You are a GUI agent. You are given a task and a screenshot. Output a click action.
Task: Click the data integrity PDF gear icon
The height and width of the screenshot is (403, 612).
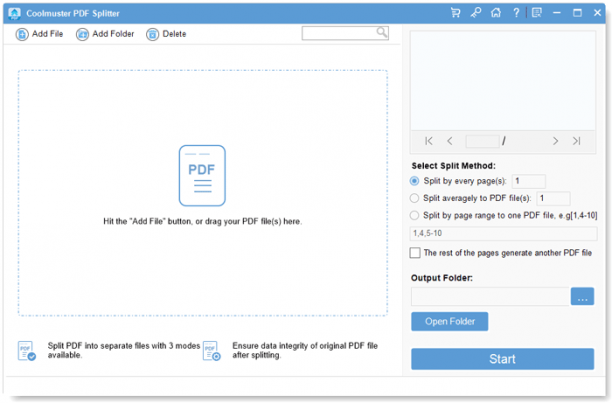[x=212, y=351]
